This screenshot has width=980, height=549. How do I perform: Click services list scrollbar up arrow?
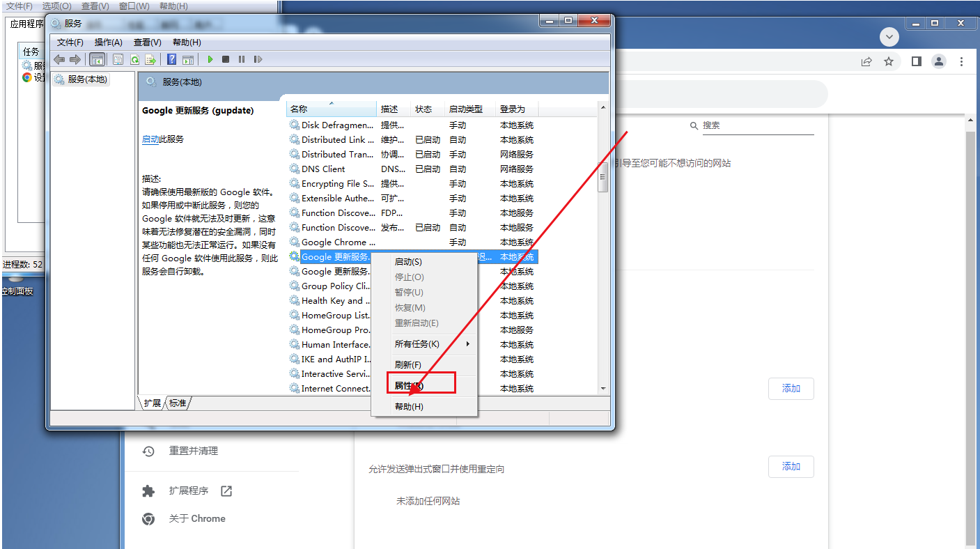603,109
